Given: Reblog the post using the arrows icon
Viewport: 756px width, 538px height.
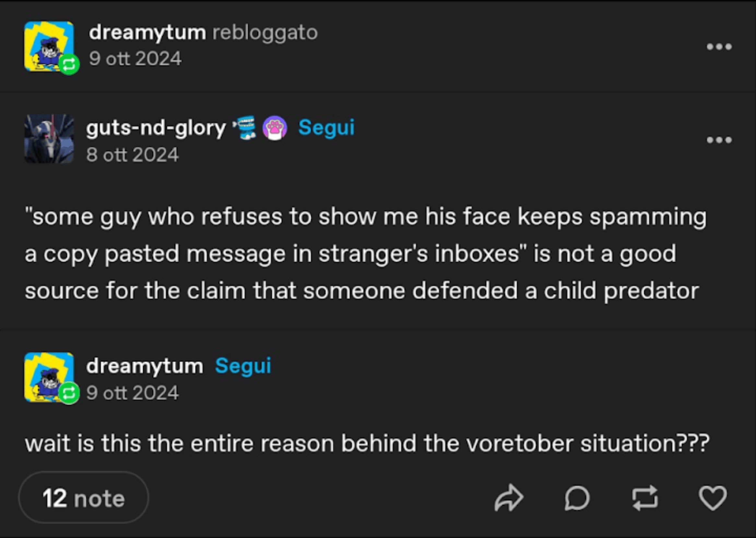Looking at the screenshot, I should [644, 498].
